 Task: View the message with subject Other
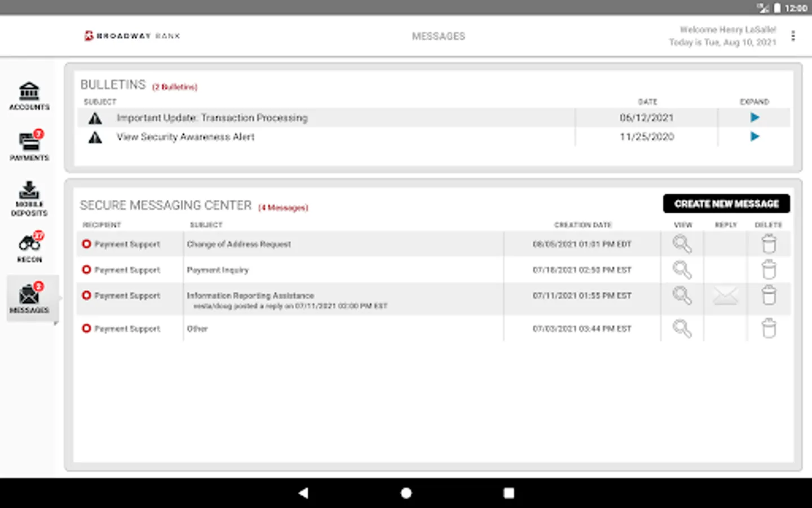(682, 329)
